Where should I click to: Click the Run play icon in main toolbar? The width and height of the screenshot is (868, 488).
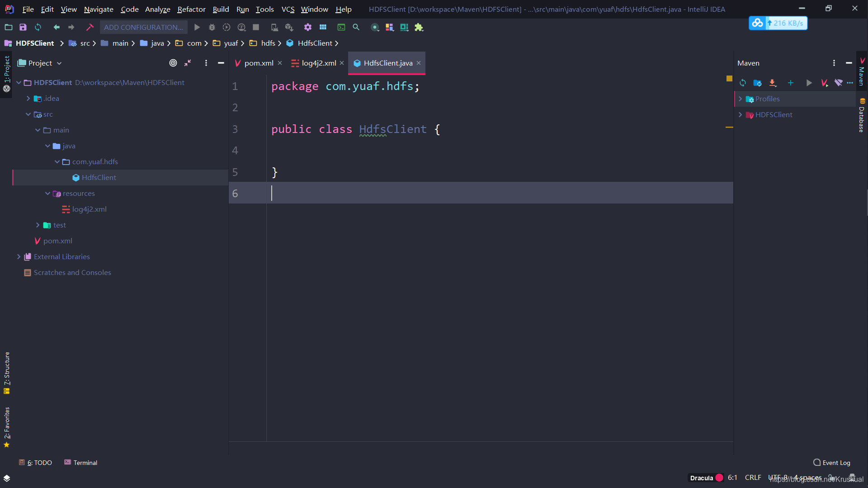point(197,27)
